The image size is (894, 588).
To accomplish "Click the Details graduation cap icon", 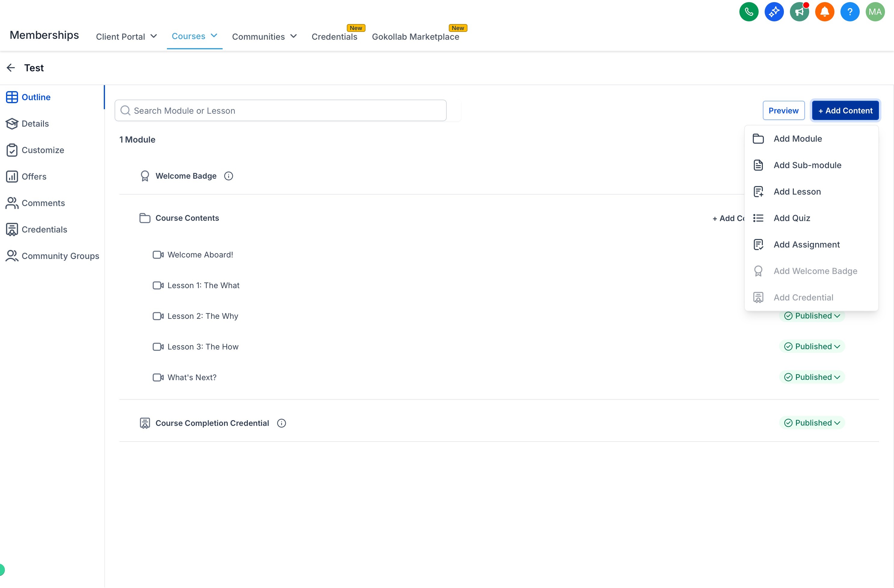I will tap(12, 124).
